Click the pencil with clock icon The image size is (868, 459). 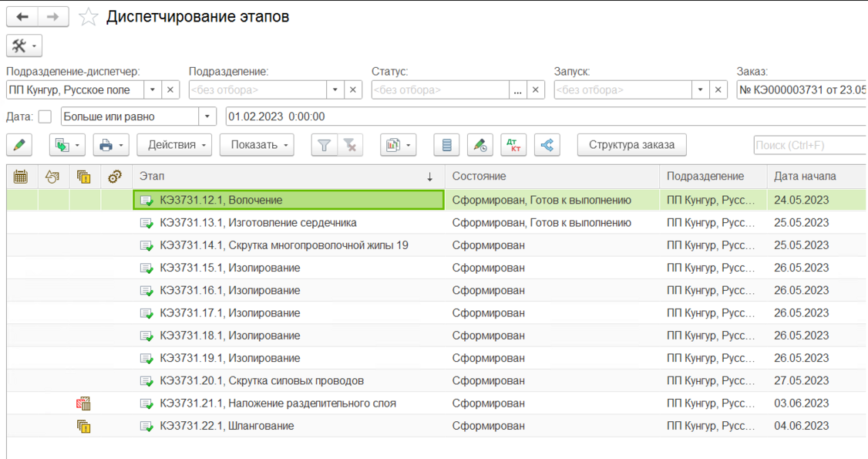(480, 145)
